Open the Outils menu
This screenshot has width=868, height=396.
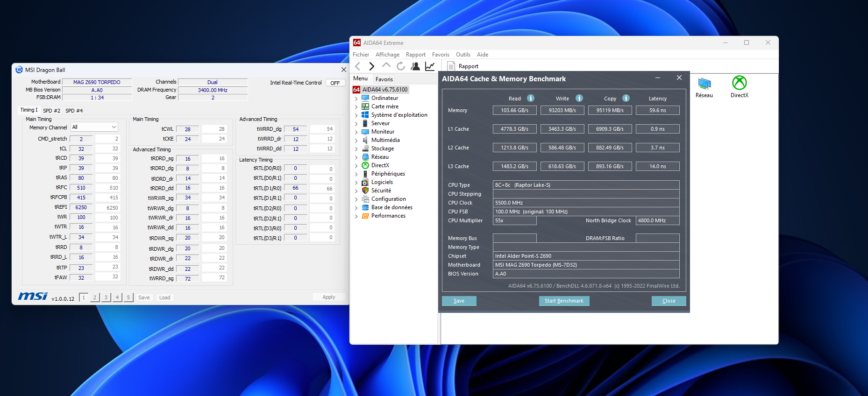click(462, 55)
